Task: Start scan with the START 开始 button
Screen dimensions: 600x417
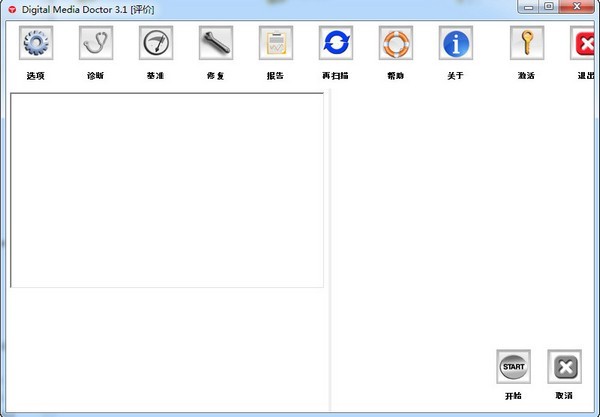Action: pos(514,367)
